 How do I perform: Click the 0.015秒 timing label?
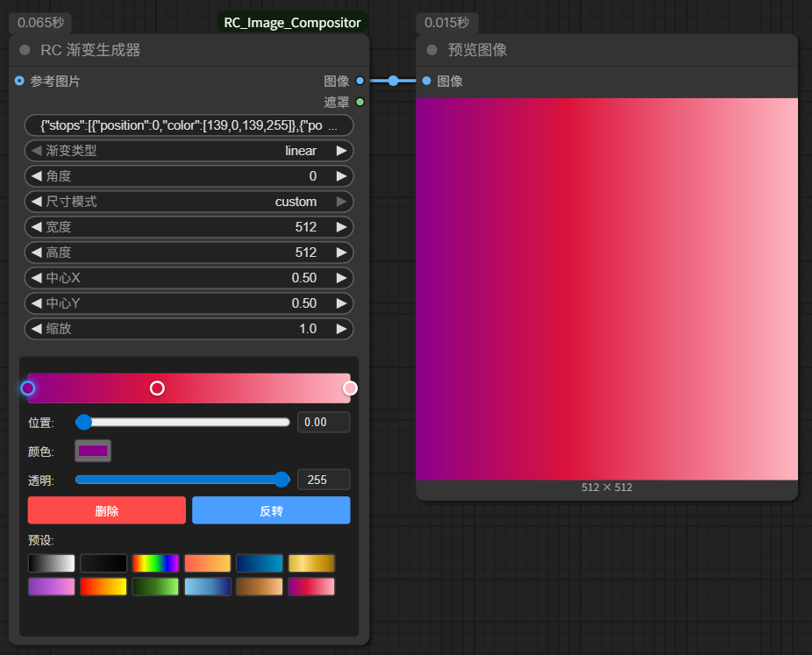coord(447,23)
